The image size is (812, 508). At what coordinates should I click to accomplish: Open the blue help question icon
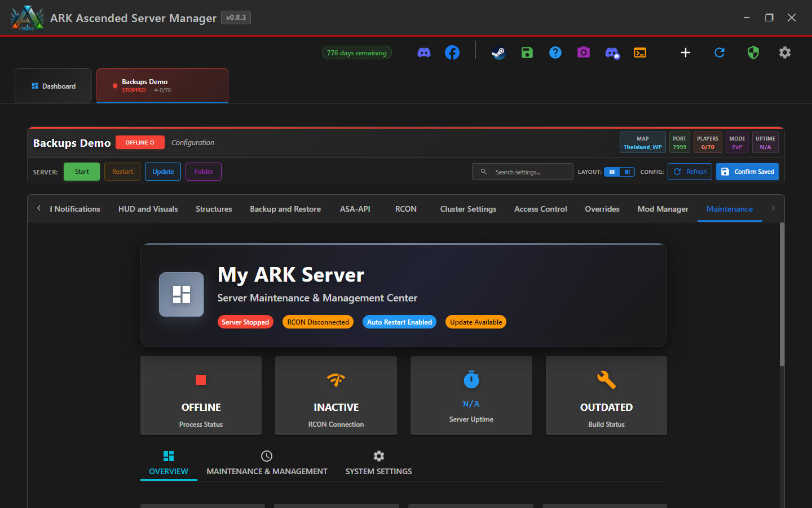555,52
